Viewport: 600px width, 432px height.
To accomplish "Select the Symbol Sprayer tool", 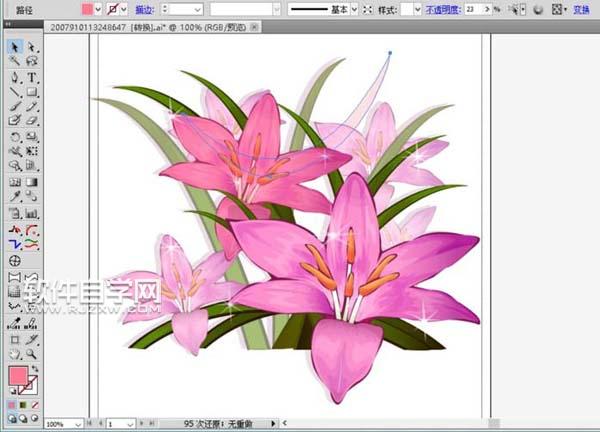I will [x=15, y=213].
